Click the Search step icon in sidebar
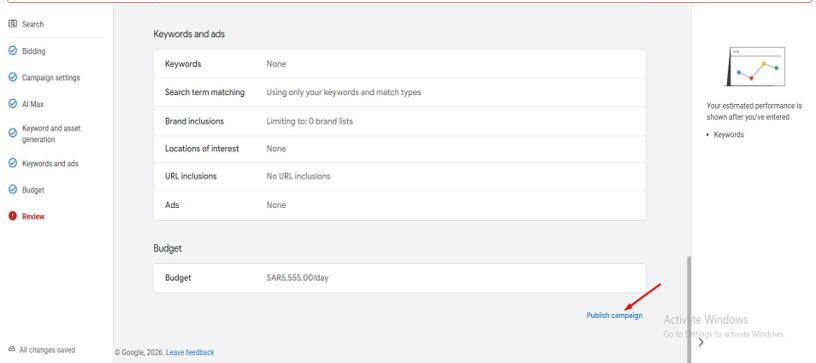Image resolution: width=816 pixels, height=363 pixels. 13,24
